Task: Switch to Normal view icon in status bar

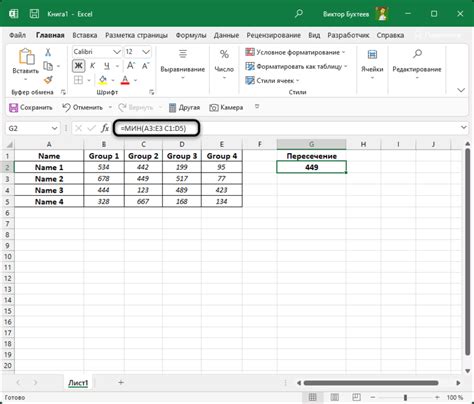Action: (312, 397)
